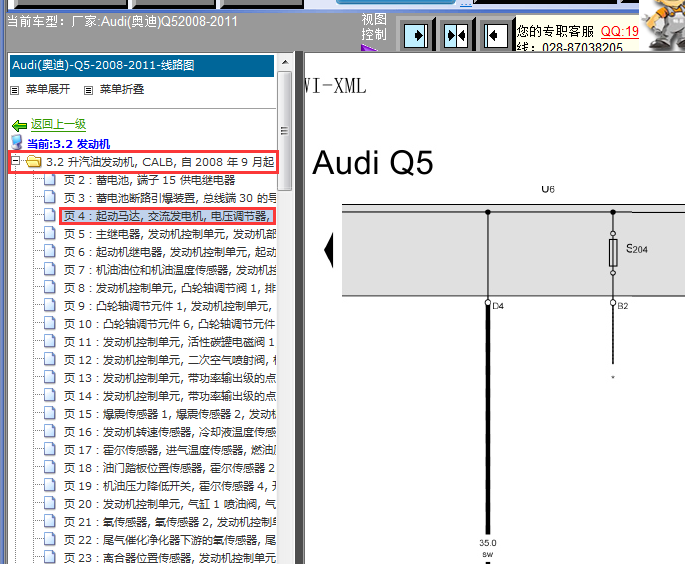Click the 菜单折叠 label
The height and width of the screenshot is (564, 685).
[x=122, y=89]
